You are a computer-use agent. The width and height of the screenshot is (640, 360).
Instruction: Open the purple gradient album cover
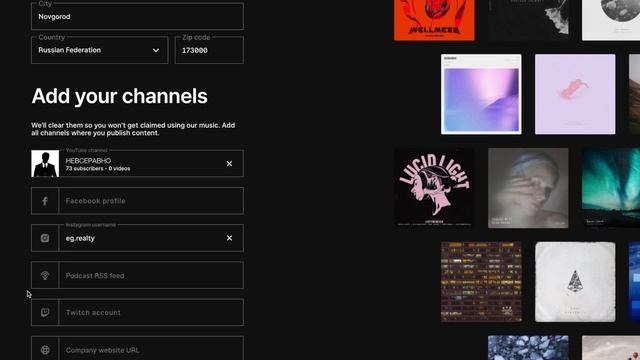click(x=481, y=94)
